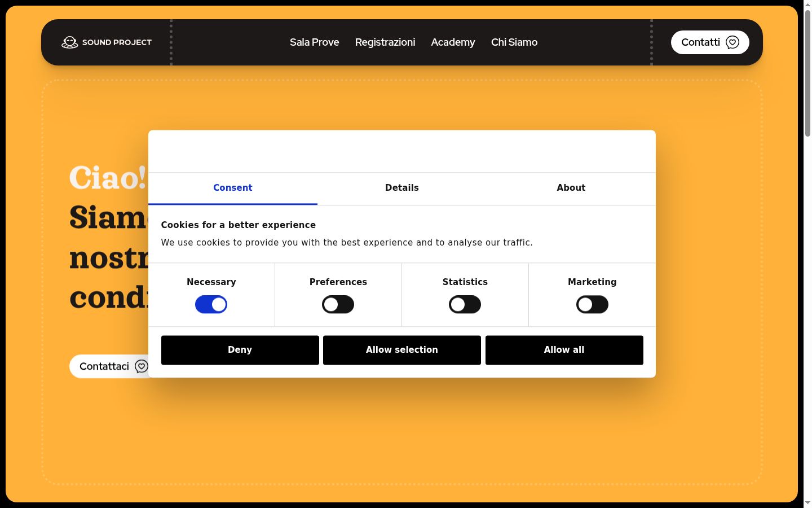812x508 pixels.
Task: Toggle the Necessary cookies switch
Action: point(211,305)
